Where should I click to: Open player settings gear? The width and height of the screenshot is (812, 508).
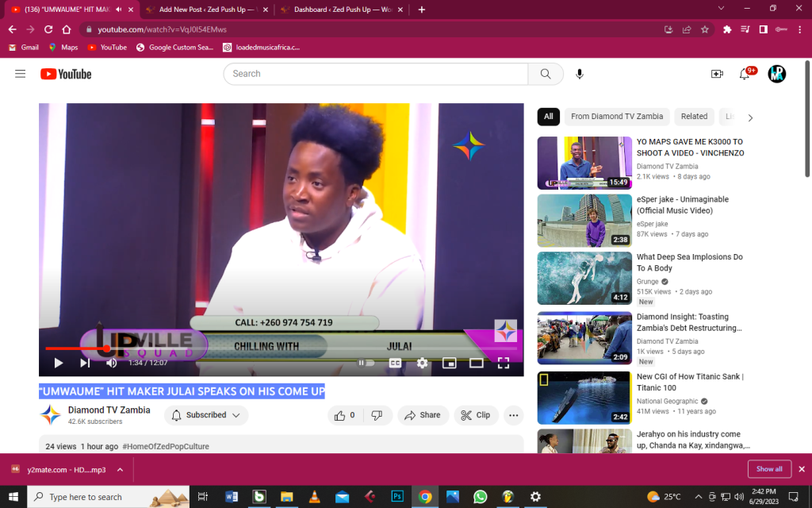click(423, 363)
